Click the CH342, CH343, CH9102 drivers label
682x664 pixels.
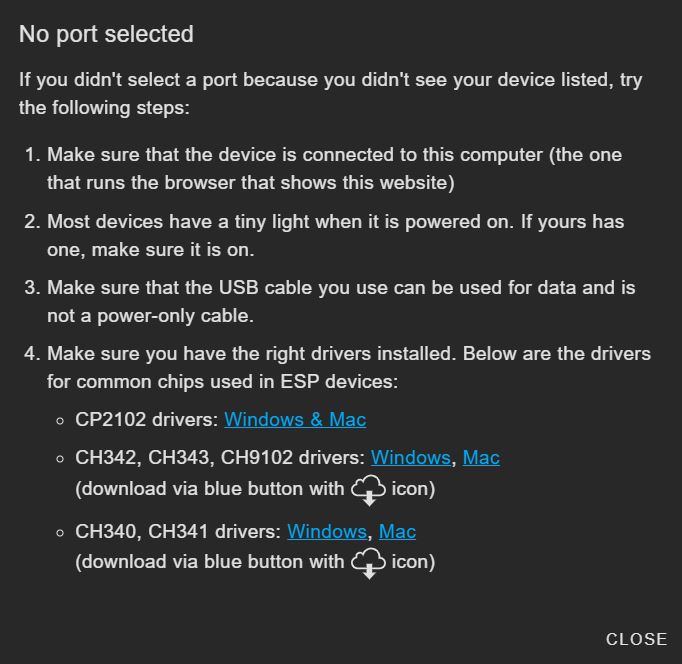[x=220, y=457]
